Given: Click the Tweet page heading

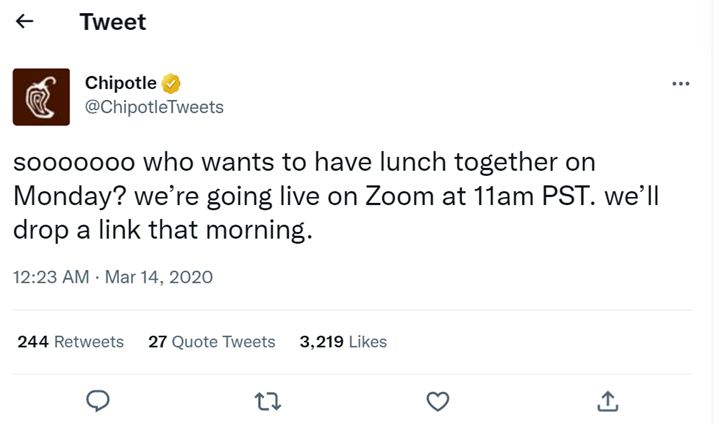Looking at the screenshot, I should coord(112,23).
